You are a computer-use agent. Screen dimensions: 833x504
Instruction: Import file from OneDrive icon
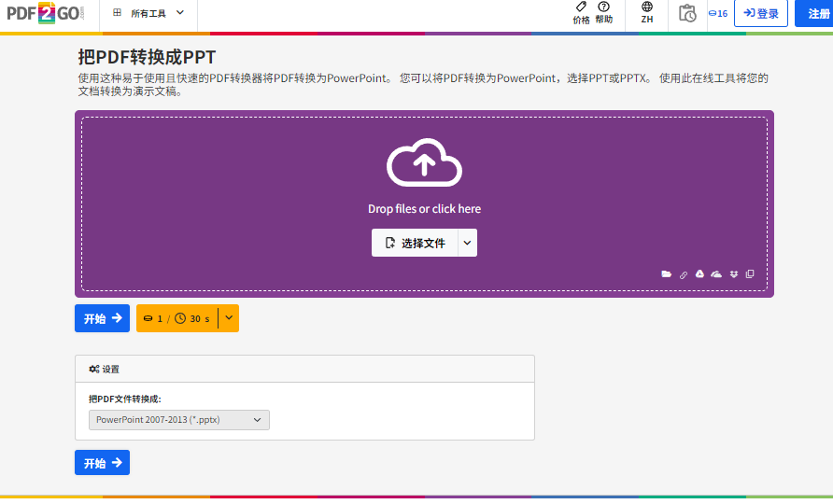(x=716, y=274)
